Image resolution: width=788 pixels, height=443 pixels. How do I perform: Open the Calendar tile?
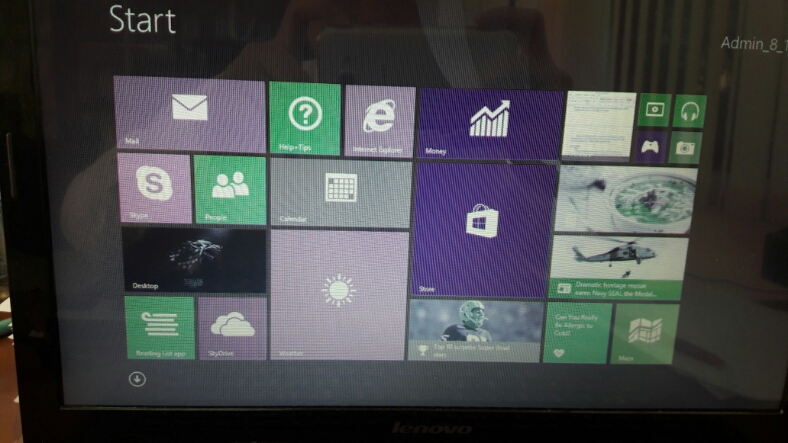coord(341,193)
